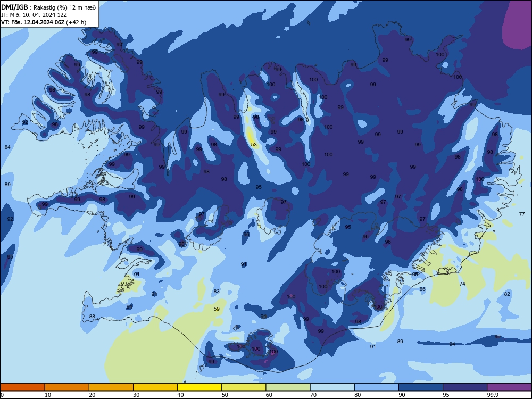
Task: Select the 90–95 dark blue legend swatch
Action: click(x=421, y=387)
